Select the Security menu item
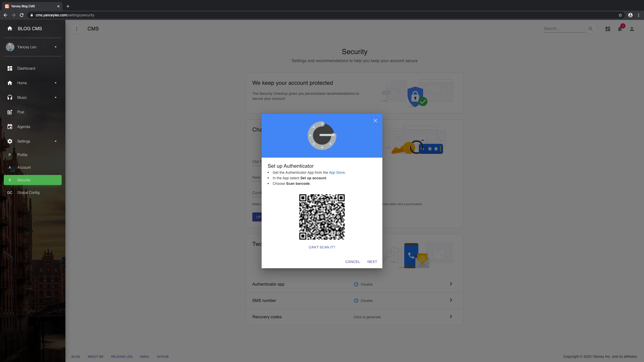This screenshot has width=644, height=362. click(33, 180)
